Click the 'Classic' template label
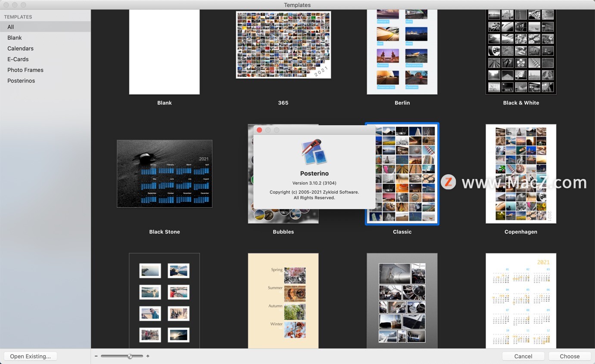Image resolution: width=595 pixels, height=364 pixels. [402, 231]
